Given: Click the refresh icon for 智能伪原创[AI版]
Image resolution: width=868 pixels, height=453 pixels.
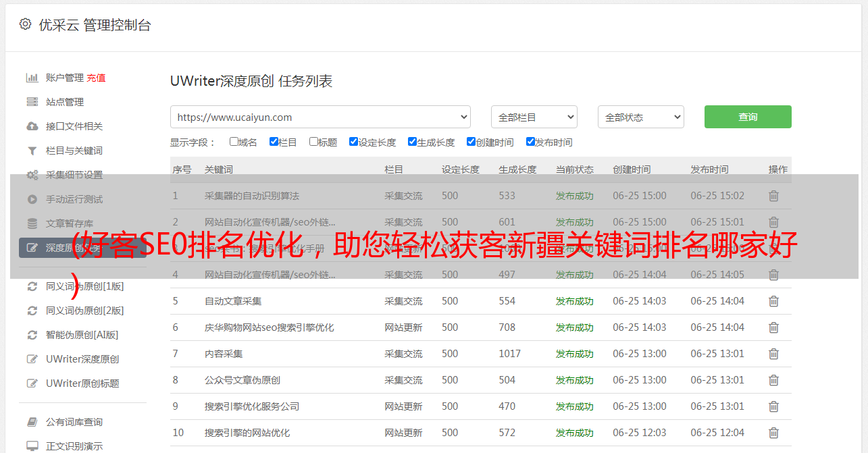Looking at the screenshot, I should pos(32,335).
